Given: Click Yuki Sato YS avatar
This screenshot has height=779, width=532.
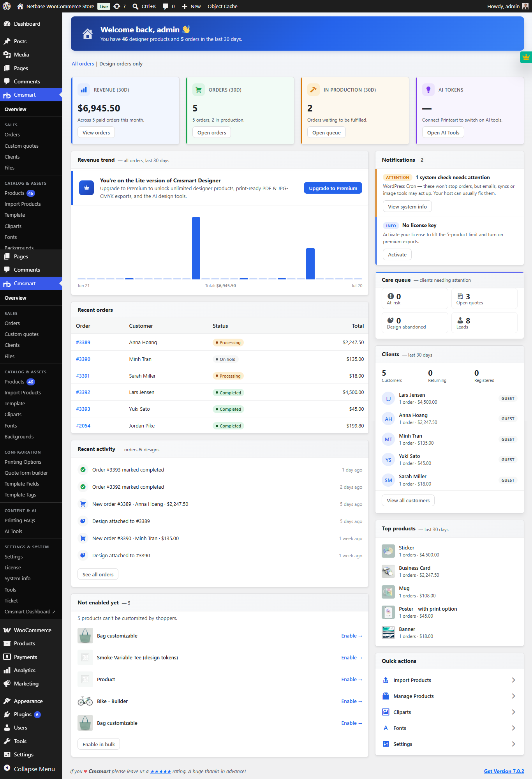Looking at the screenshot, I should (x=388, y=460).
